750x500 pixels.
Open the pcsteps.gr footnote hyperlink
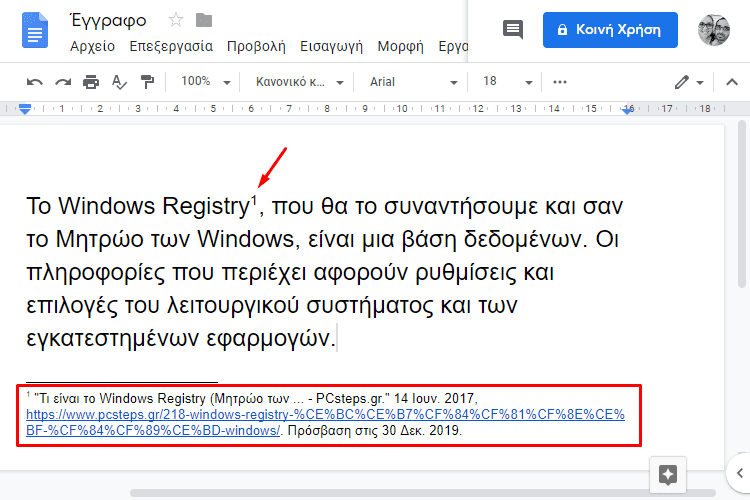(325, 422)
